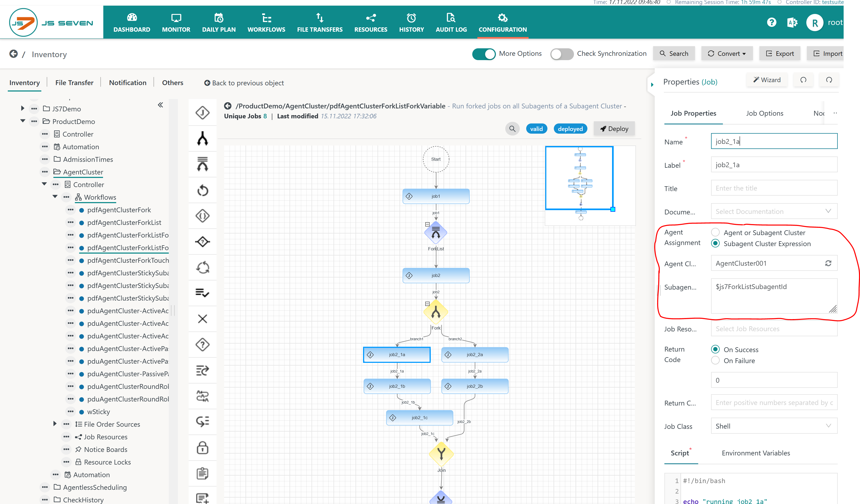The height and width of the screenshot is (504, 860).
Task: Select Subagent Cluster Expression radio
Action: [x=715, y=243]
